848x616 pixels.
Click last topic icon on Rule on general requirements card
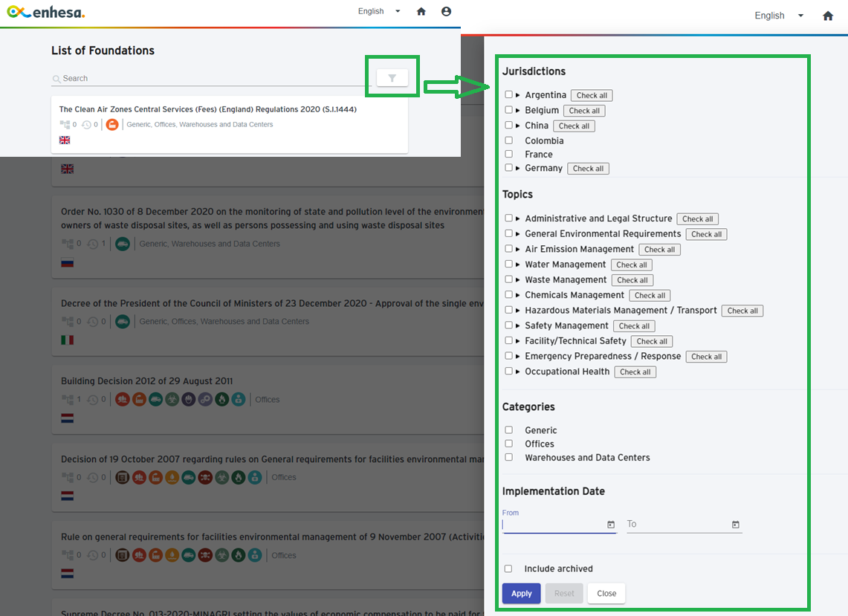tap(255, 555)
